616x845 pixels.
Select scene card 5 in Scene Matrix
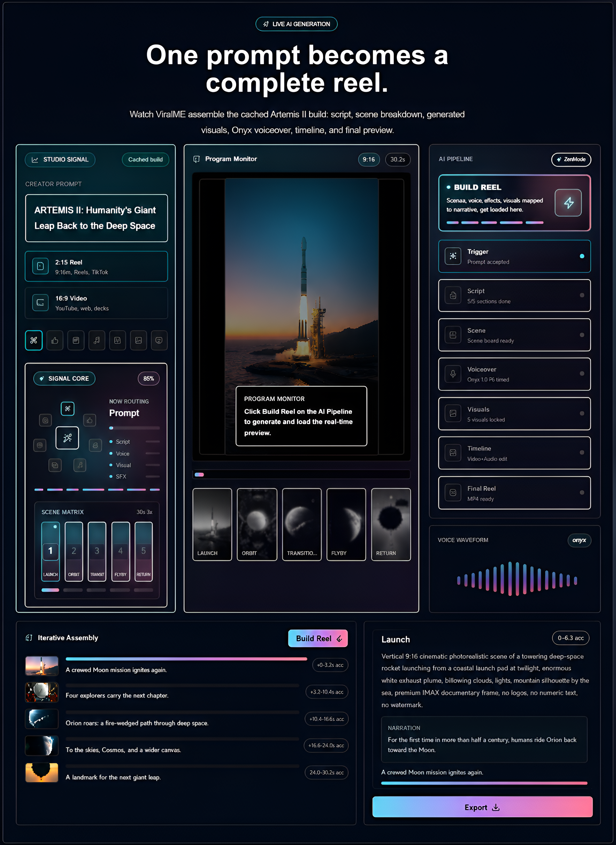tap(144, 552)
